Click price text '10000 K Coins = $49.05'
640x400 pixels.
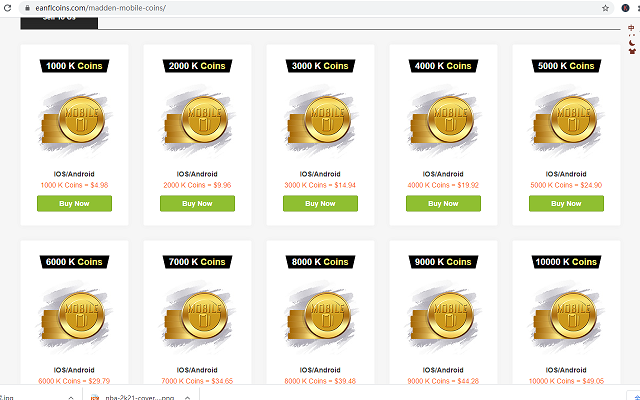[566, 381]
